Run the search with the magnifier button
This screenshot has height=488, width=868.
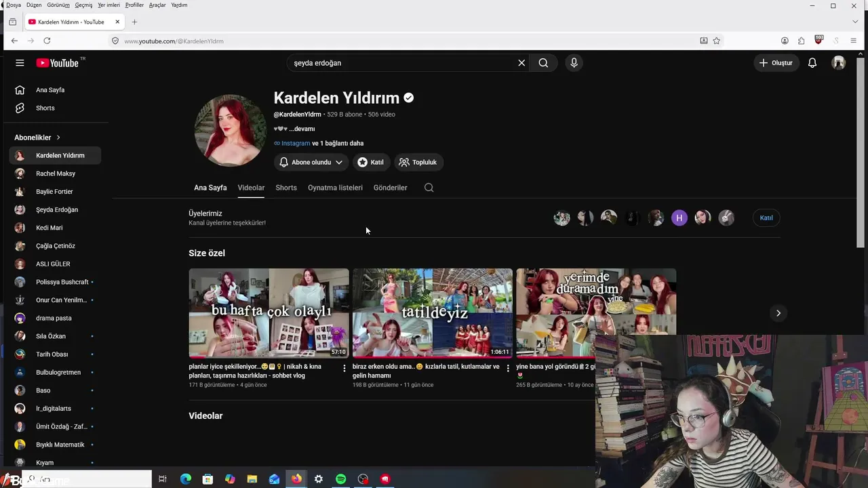(543, 63)
